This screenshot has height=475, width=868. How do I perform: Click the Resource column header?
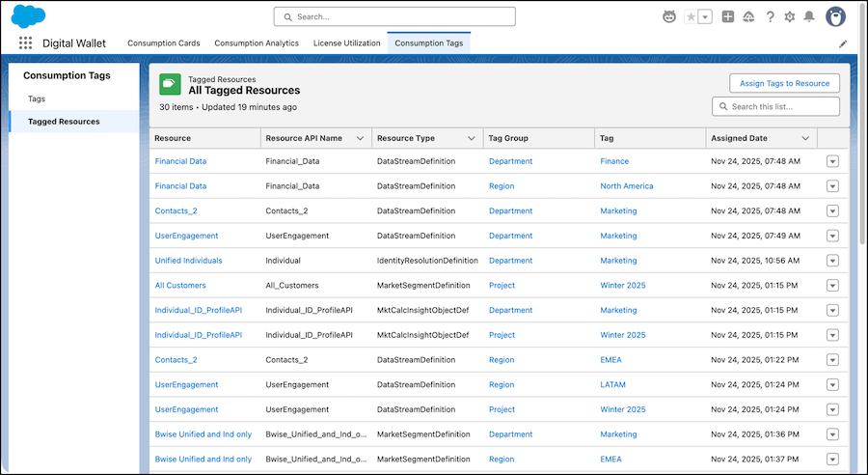[204, 138]
